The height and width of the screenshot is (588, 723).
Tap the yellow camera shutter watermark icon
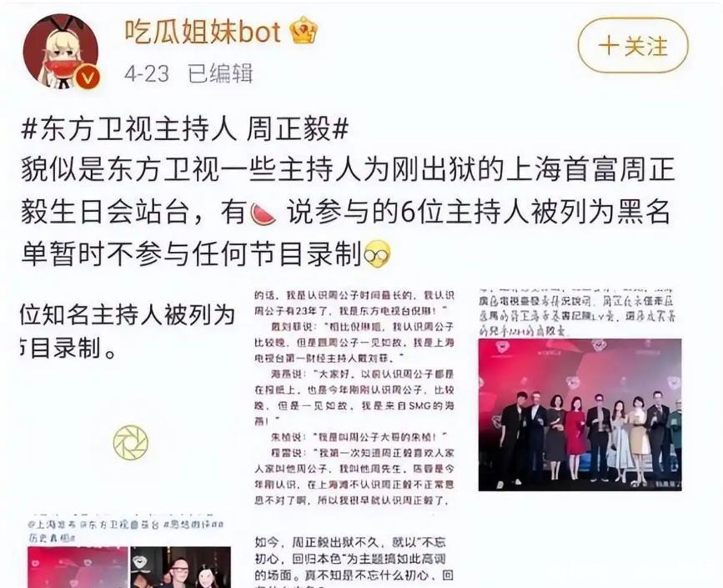130,443
